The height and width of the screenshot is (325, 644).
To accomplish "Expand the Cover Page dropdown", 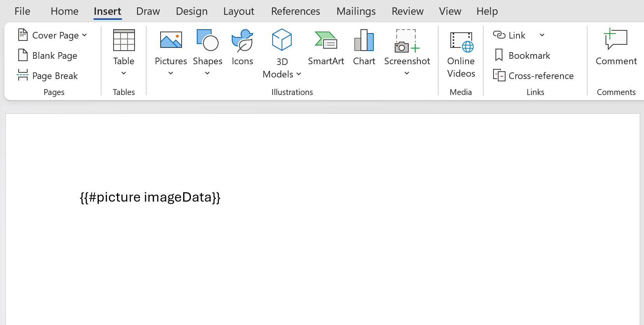I will [84, 35].
